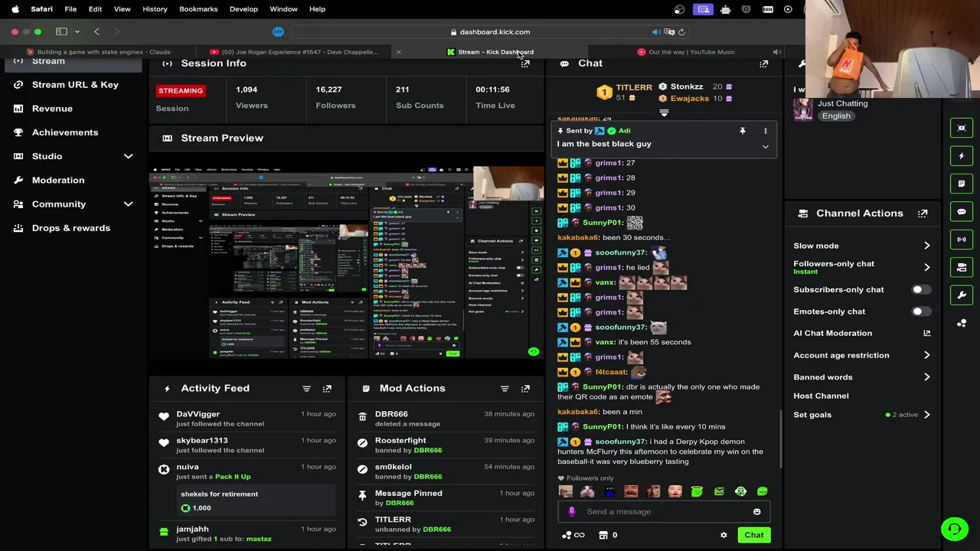Toggle the notes document widget icon
Viewport: 980px width, 551px height.
(x=962, y=184)
